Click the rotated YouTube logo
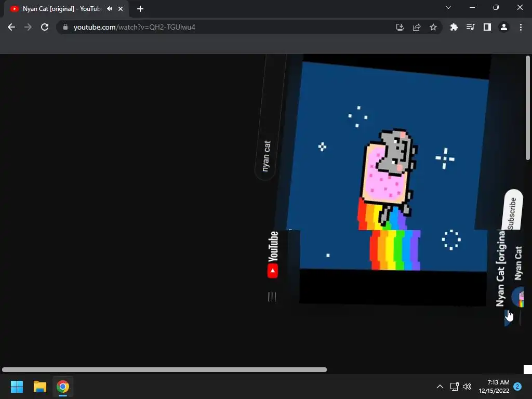 273,255
